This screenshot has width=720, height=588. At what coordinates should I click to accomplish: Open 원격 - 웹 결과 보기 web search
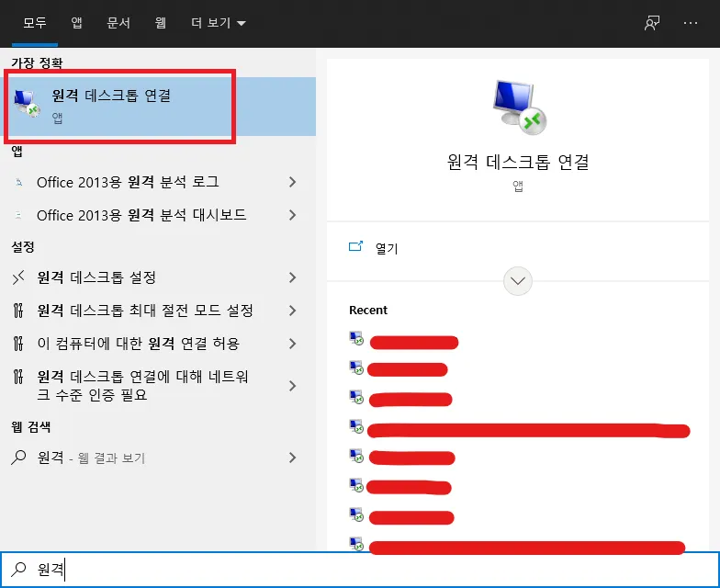point(158,458)
